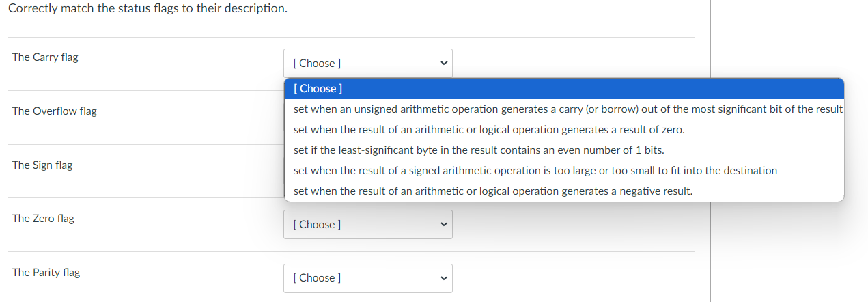Click the 'The Zero flag' label

click(x=43, y=219)
